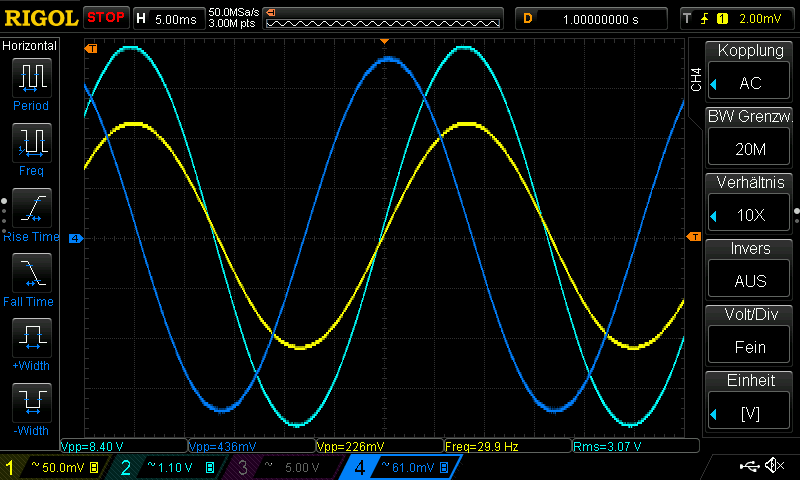The width and height of the screenshot is (800, 480).
Task: Click the Freq=29.9 Hz measurement
Action: click(508, 446)
